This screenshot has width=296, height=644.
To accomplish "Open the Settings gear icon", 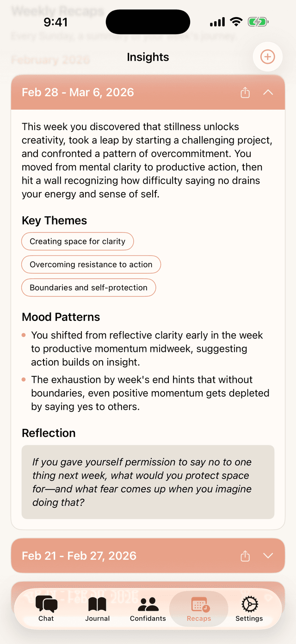I will [x=249, y=603].
